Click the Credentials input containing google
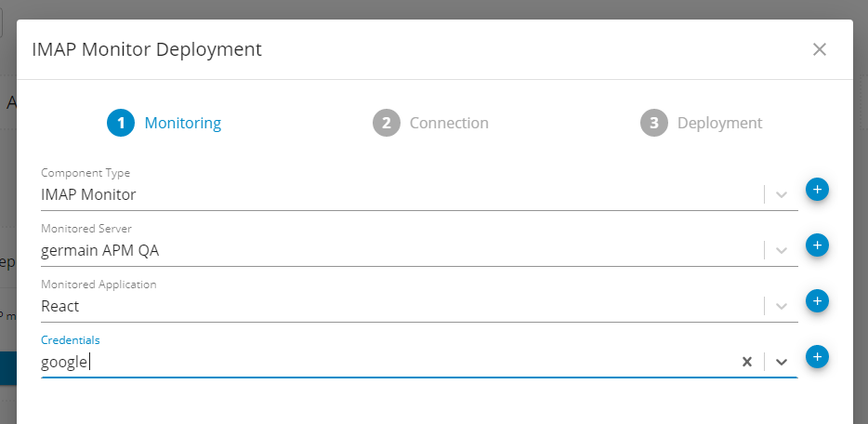The image size is (868, 424). tap(372, 362)
